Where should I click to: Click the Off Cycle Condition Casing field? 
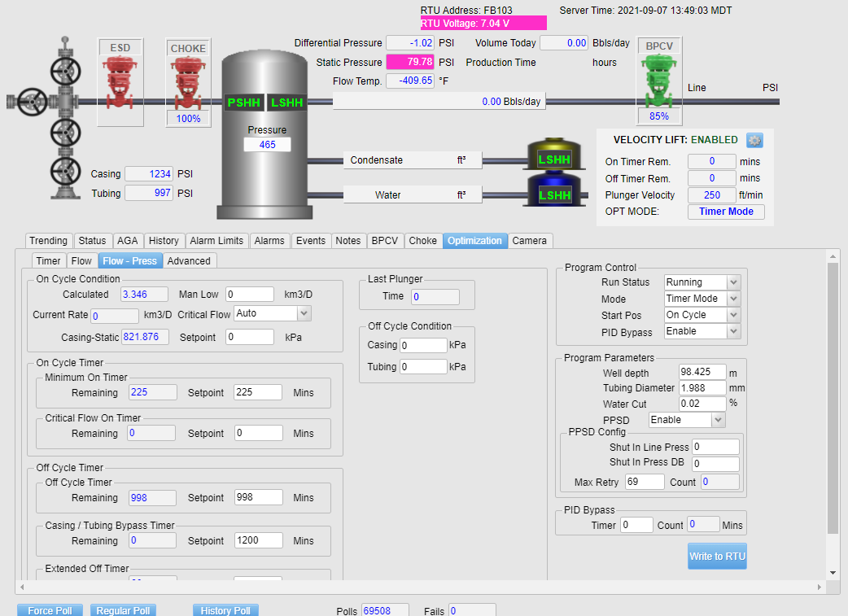tap(423, 345)
